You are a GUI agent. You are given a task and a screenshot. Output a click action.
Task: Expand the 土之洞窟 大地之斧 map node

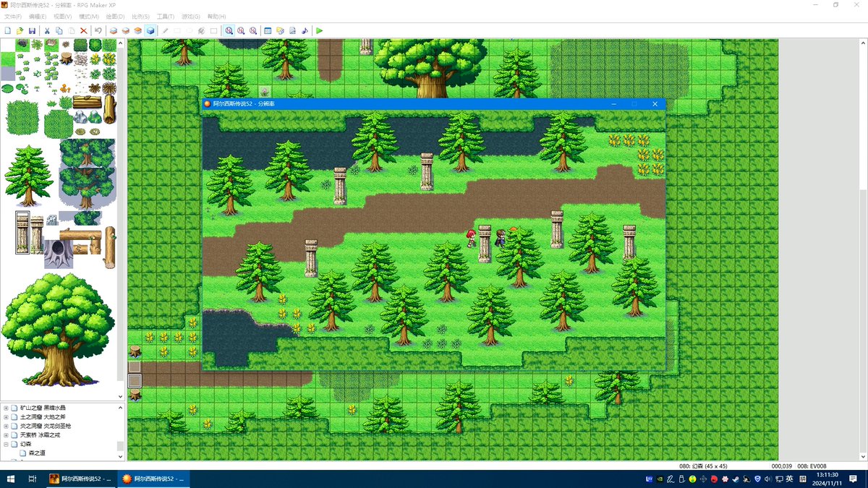pos(6,417)
